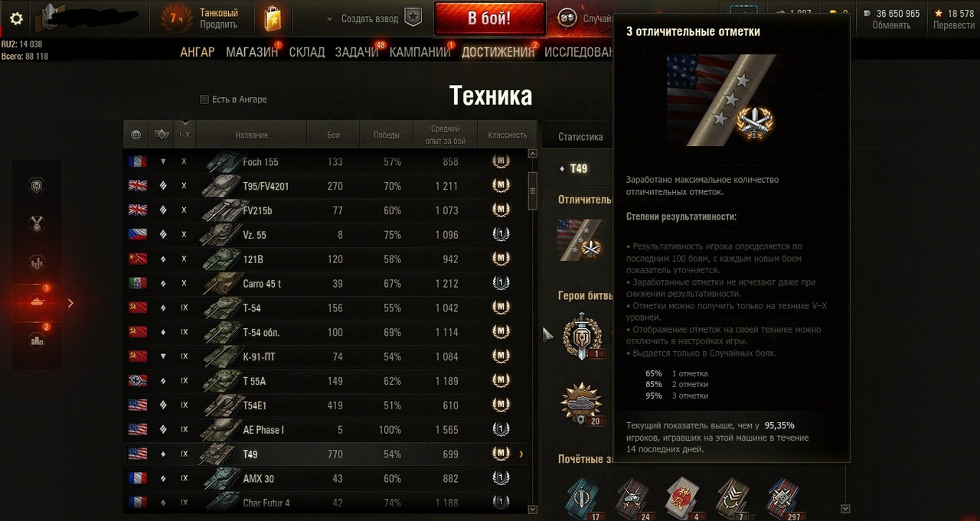Open the Статистика tab
The image size is (980, 521).
pyautogui.click(x=580, y=137)
